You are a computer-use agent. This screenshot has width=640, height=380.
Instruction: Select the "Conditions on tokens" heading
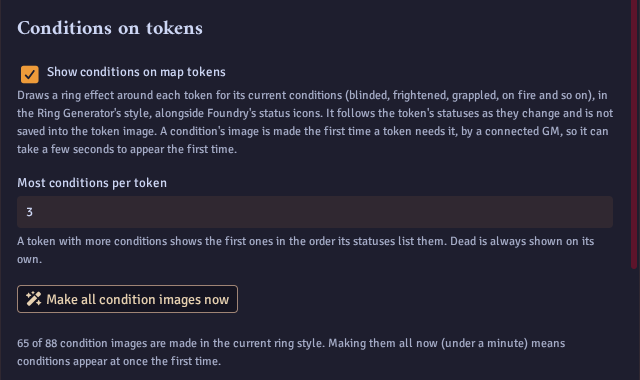point(110,28)
